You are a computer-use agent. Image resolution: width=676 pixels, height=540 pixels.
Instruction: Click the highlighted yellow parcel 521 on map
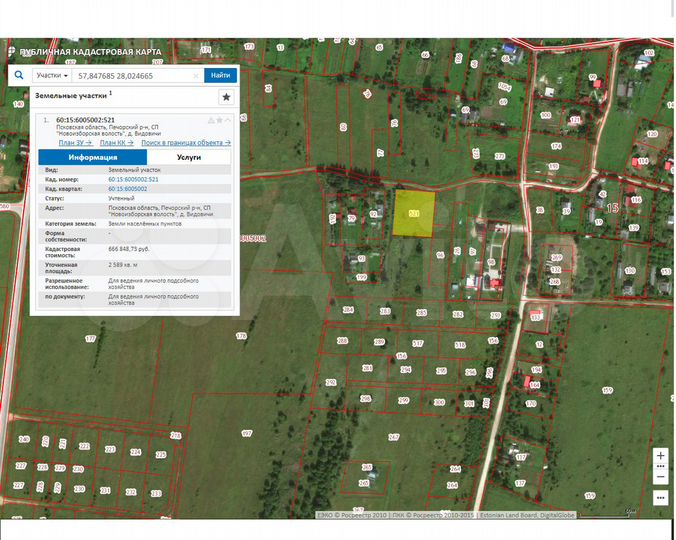pos(412,213)
